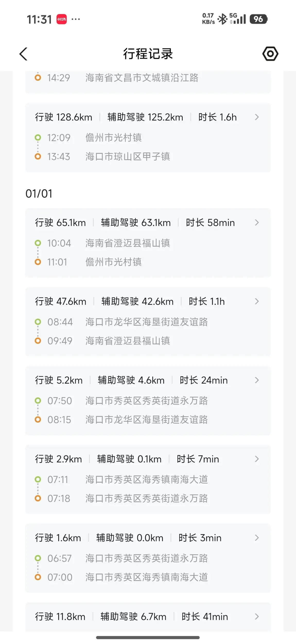296x644 pixels.
Task: Tap the 行程记录 page title
Action: tap(148, 54)
